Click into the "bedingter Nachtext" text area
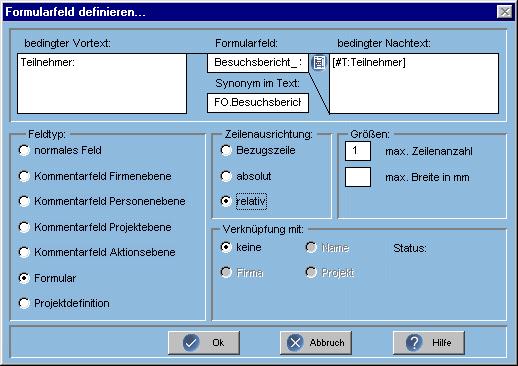Image resolution: width=518 pixels, height=366 pixels. [x=414, y=83]
